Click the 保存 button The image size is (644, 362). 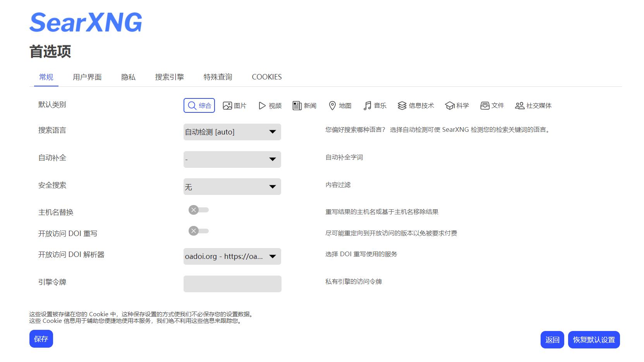click(x=41, y=339)
